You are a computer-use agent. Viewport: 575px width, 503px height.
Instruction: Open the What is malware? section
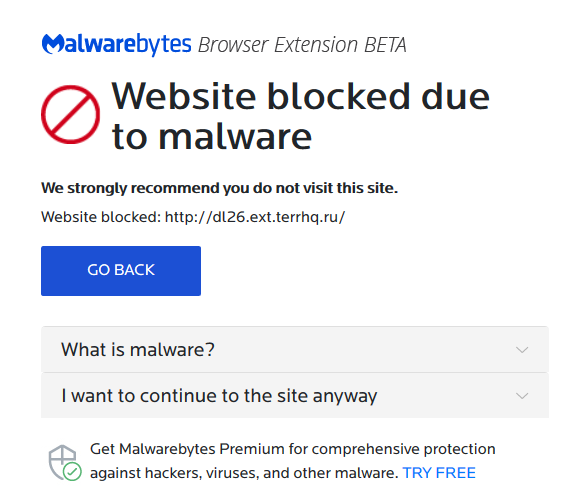point(295,349)
